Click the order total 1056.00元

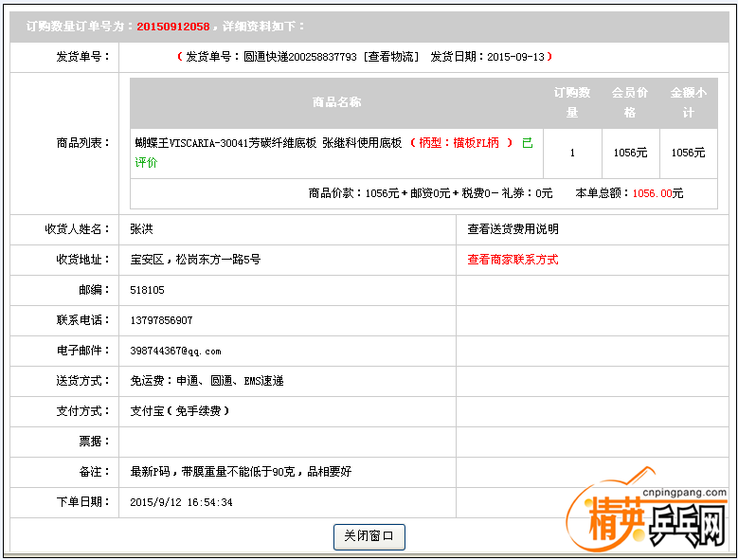[x=657, y=193]
